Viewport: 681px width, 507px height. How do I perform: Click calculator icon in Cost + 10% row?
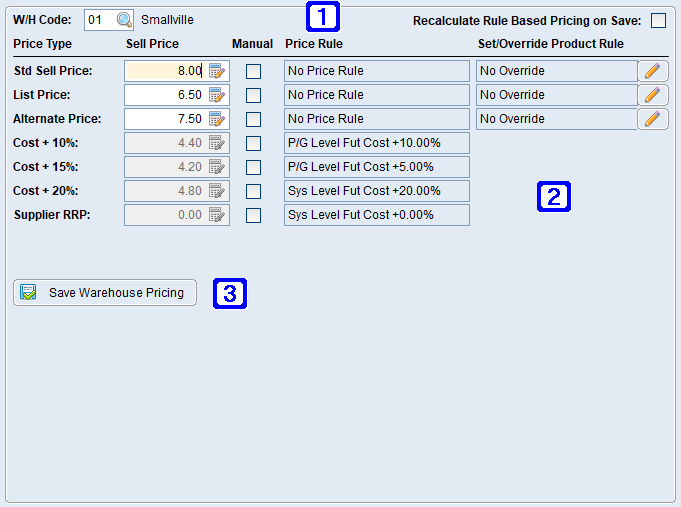217,143
